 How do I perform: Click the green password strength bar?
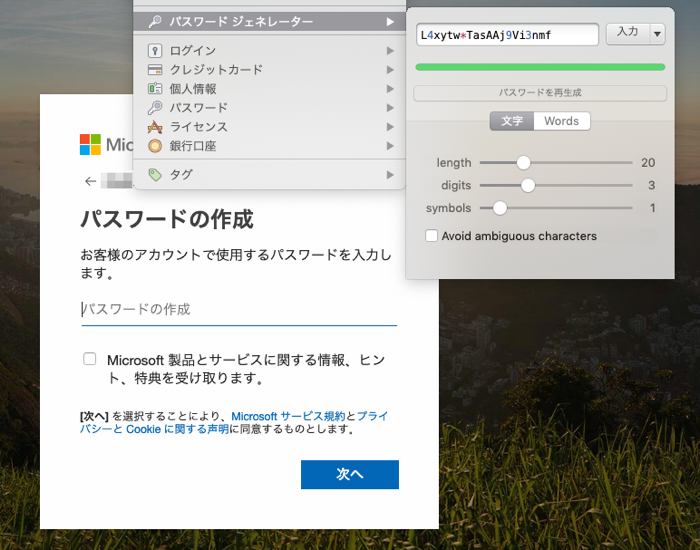(540, 67)
